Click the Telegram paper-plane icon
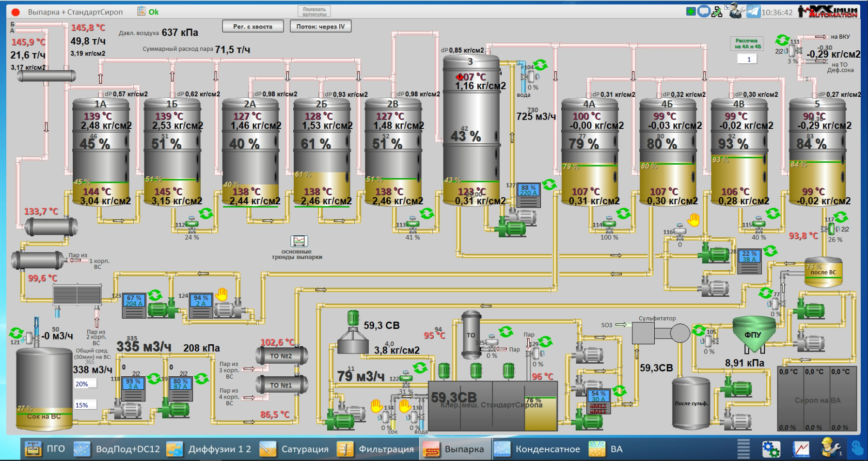This screenshot has width=868, height=461. point(753,12)
